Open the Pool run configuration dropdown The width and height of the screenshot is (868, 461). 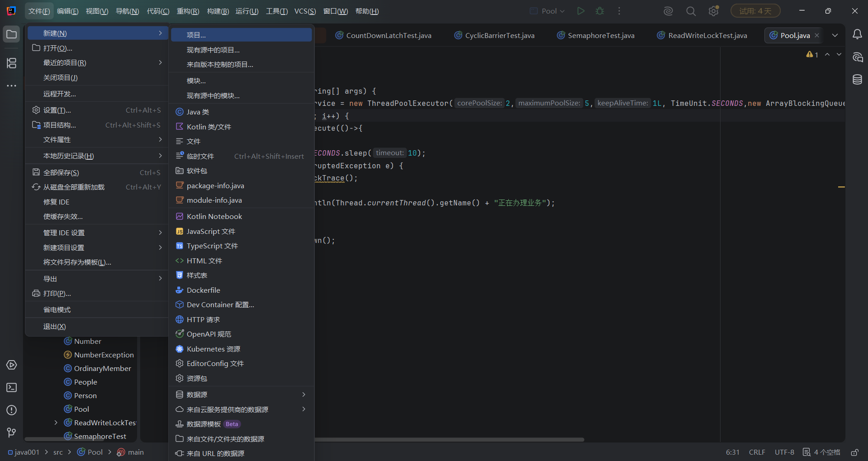coord(547,11)
